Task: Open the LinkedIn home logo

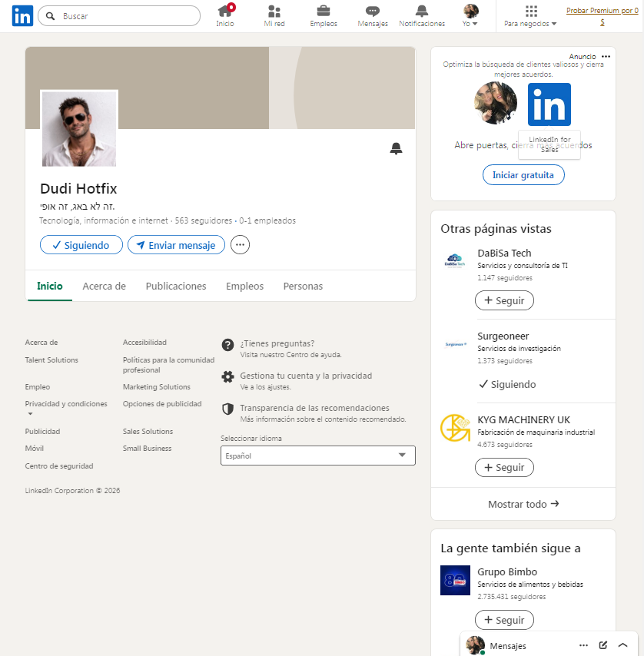Action: tap(22, 16)
